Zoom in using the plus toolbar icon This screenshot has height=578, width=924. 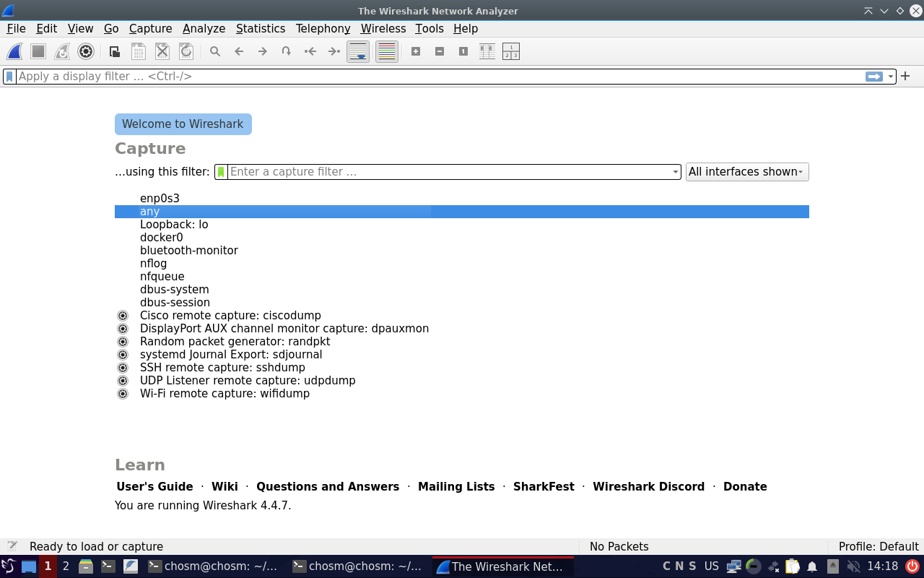[416, 51]
